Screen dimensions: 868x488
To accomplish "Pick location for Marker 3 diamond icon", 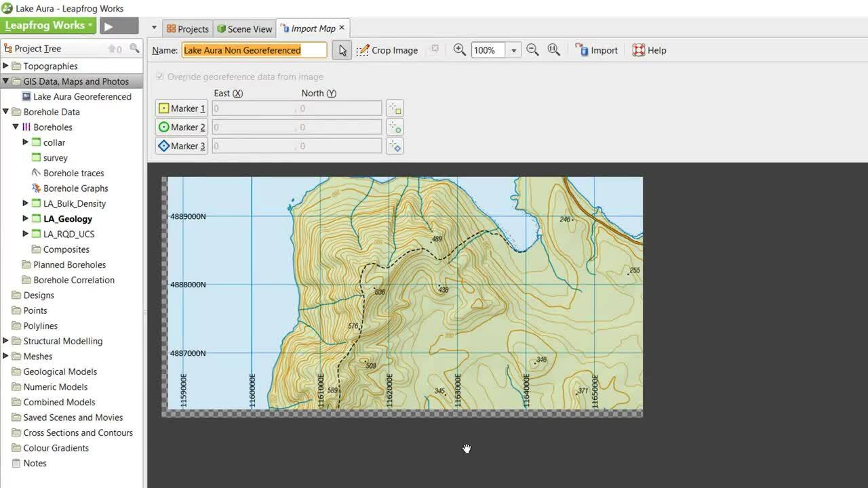I will point(395,146).
